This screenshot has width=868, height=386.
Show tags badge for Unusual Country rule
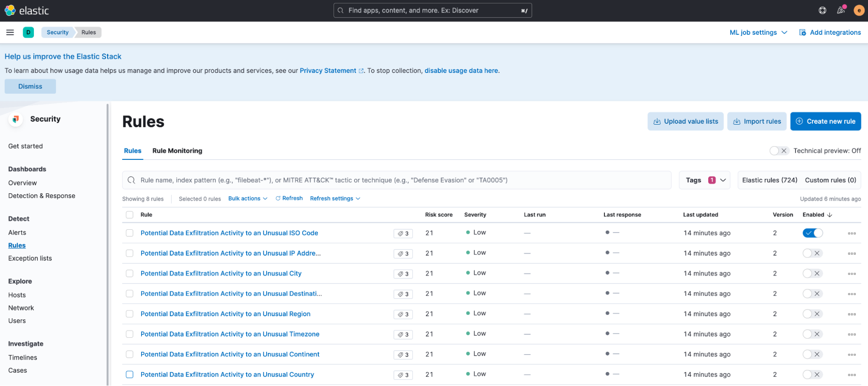(x=403, y=375)
